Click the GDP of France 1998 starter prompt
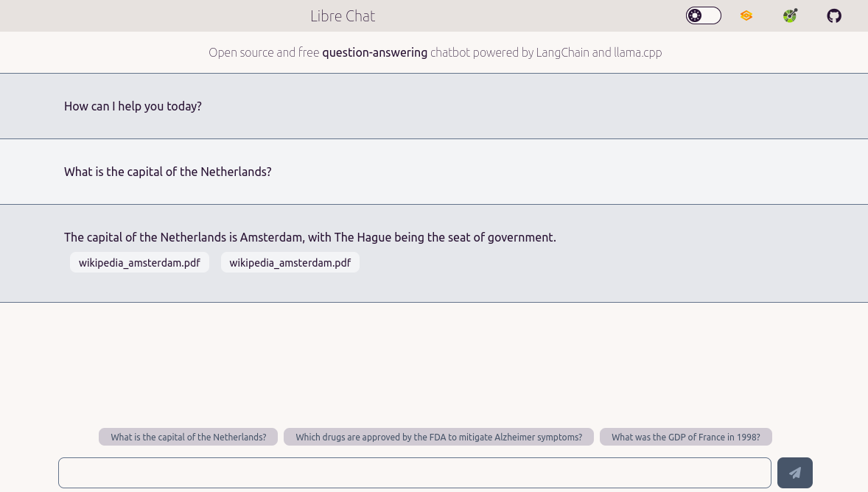Screen dimensions: 868x492 pos(685,437)
